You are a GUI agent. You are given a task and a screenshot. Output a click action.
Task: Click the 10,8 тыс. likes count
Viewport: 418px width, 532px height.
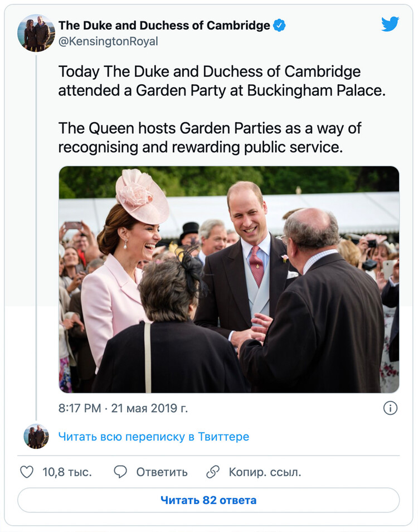67,472
